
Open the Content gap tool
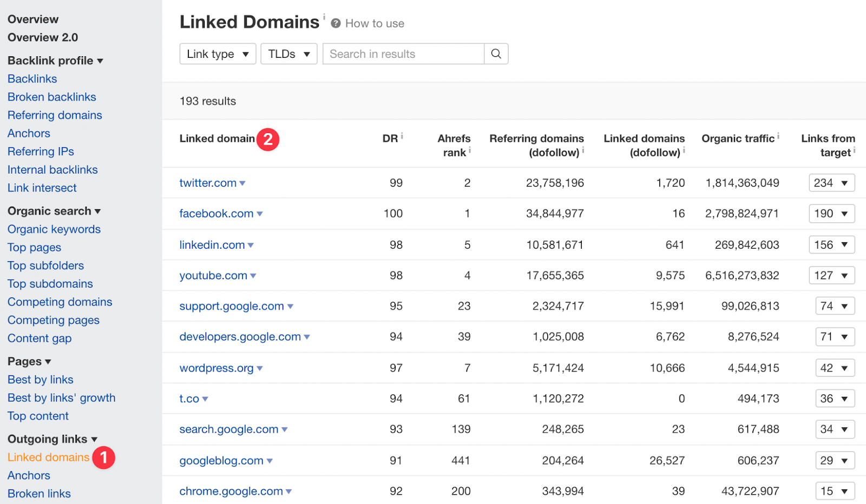(40, 339)
